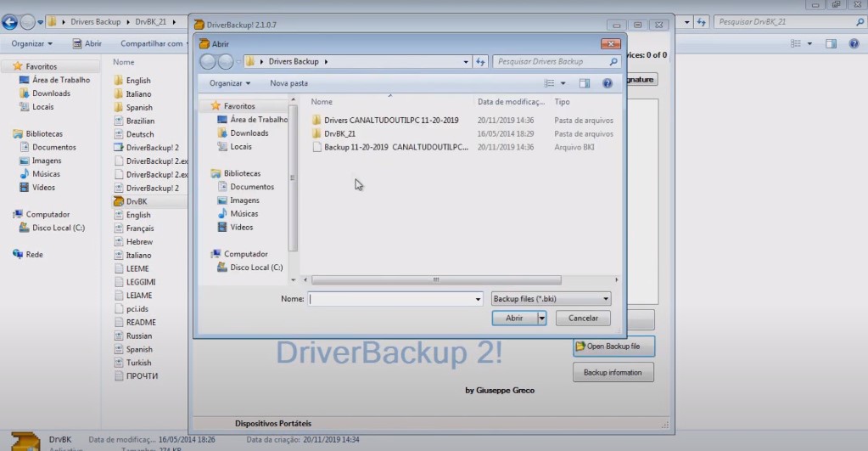Viewport: 868px width, 451px height.
Task: Select the pci.ids file in Explorer list
Action: point(137,309)
